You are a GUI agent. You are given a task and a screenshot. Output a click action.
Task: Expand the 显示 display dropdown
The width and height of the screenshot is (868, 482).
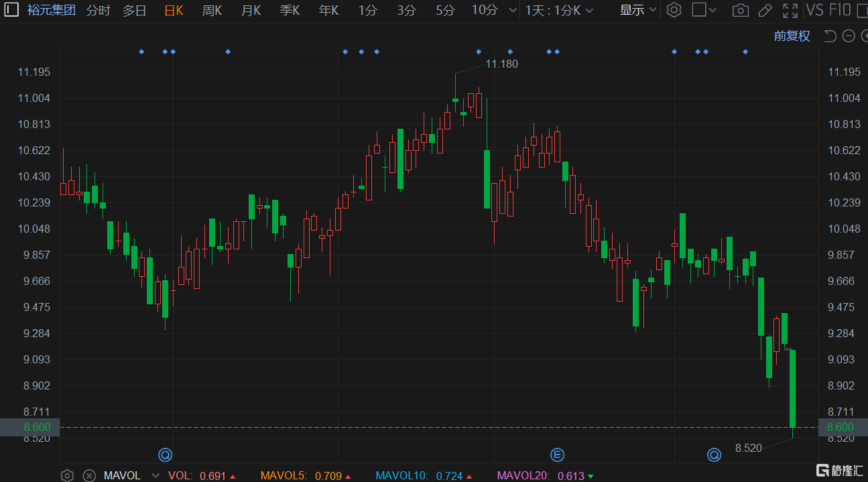[637, 10]
